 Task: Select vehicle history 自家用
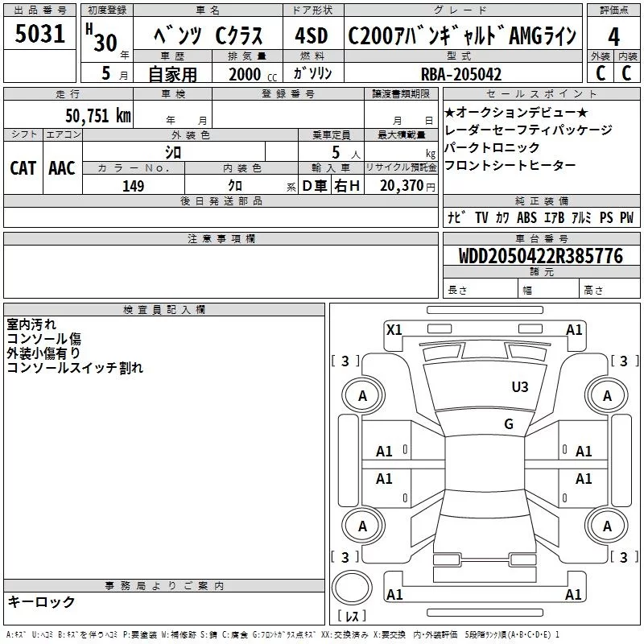(172, 74)
